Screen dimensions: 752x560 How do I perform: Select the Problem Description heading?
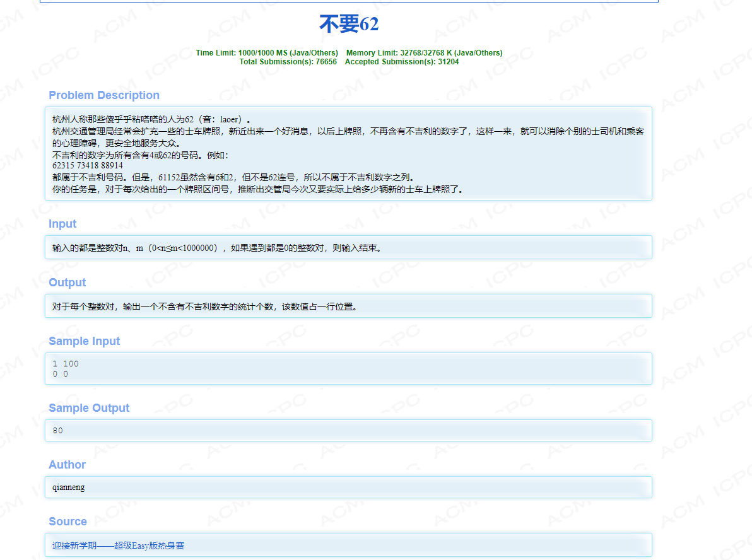[x=104, y=95]
